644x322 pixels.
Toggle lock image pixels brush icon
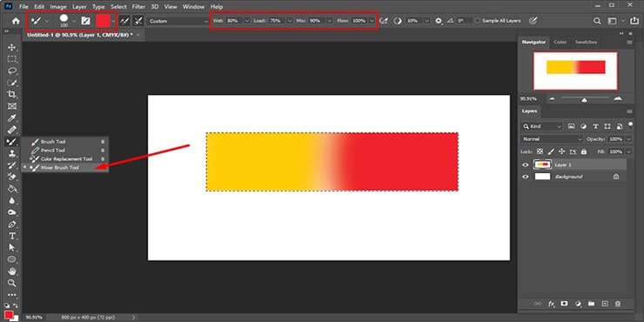551,151
